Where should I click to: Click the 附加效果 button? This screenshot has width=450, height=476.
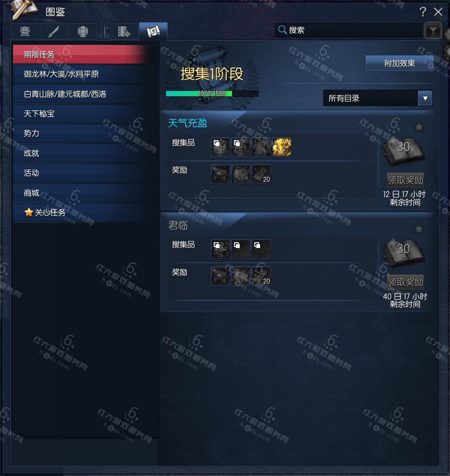point(399,63)
